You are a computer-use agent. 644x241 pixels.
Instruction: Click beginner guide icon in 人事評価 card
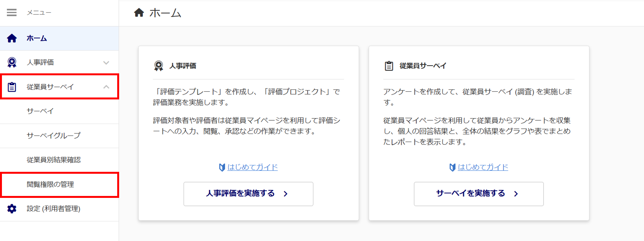(x=222, y=167)
